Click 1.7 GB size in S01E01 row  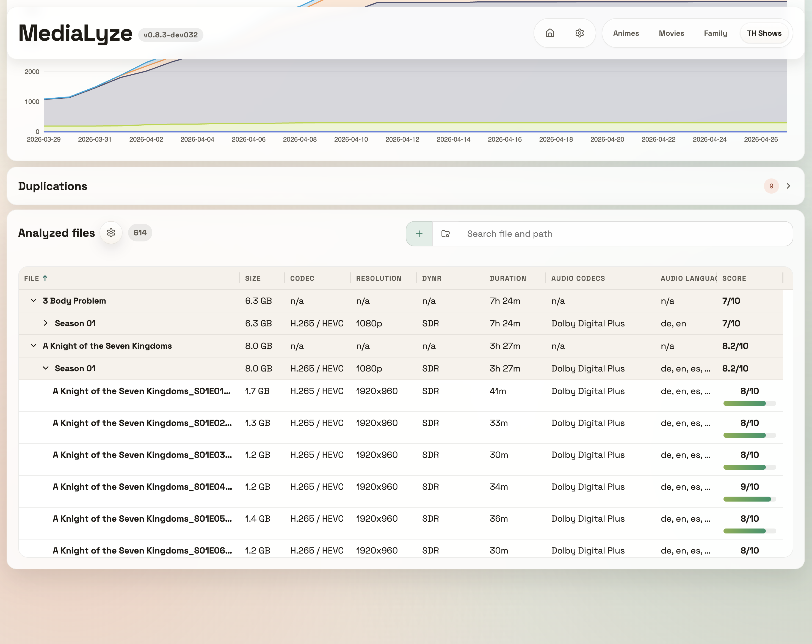tap(257, 391)
